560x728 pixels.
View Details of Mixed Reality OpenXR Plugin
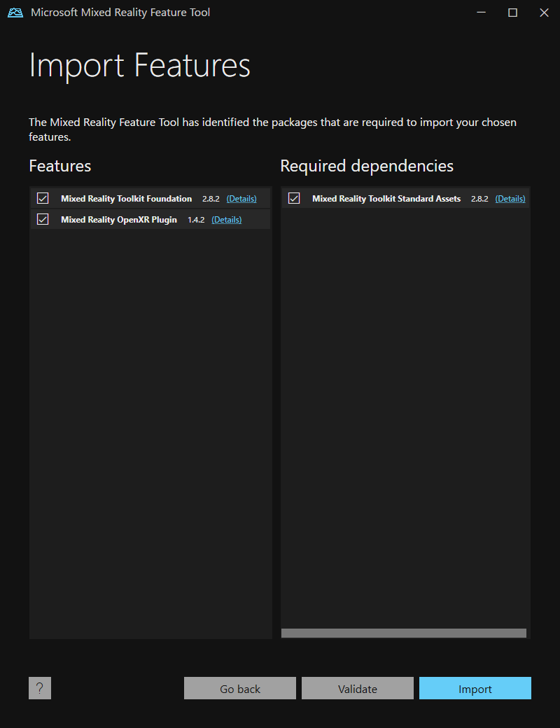[227, 220]
